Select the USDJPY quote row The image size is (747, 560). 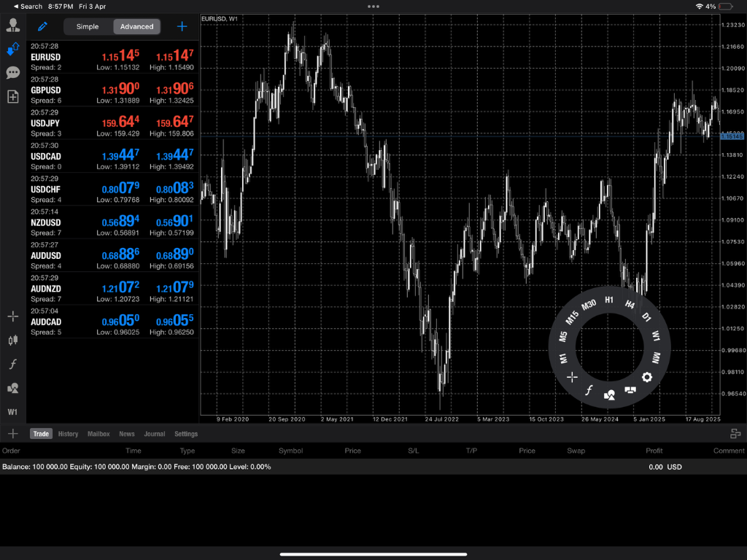[112, 122]
